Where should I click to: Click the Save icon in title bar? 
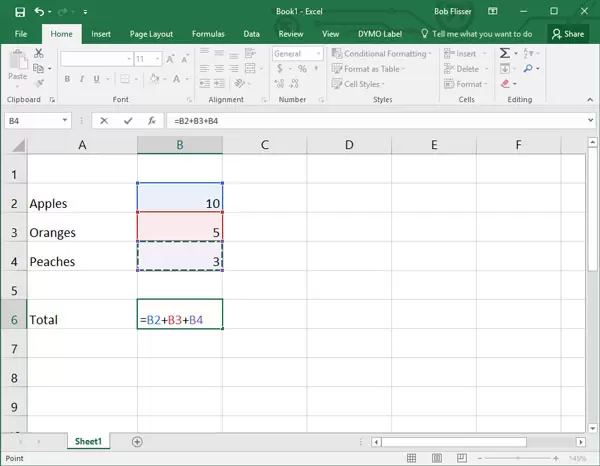click(20, 12)
